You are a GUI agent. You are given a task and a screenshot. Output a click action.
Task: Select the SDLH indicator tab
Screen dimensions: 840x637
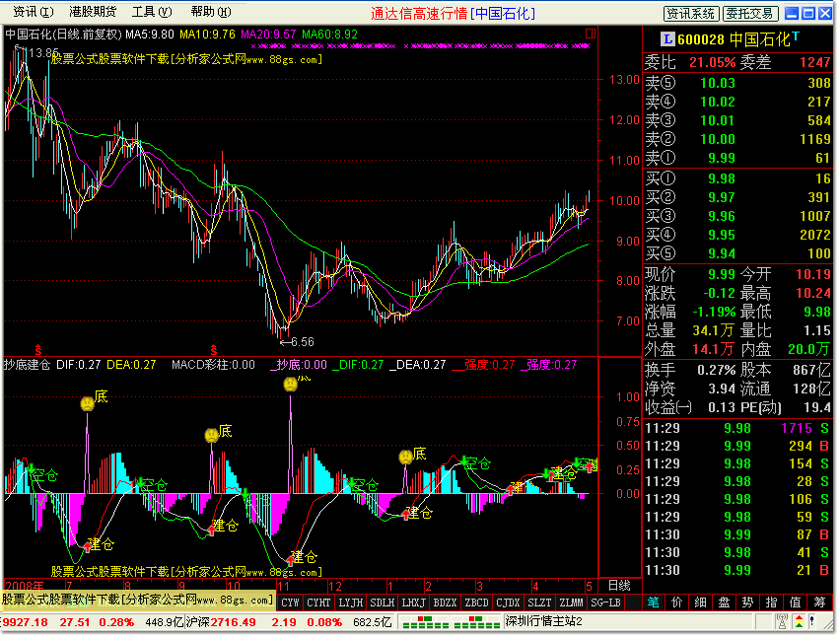click(383, 602)
